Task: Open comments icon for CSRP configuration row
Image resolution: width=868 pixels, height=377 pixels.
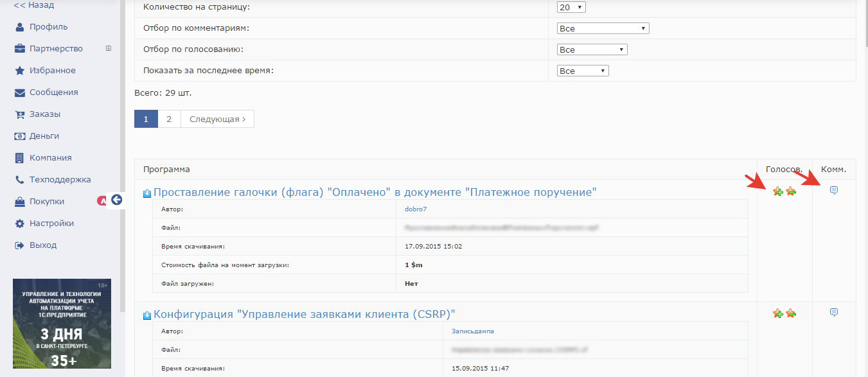Action: [x=834, y=312]
